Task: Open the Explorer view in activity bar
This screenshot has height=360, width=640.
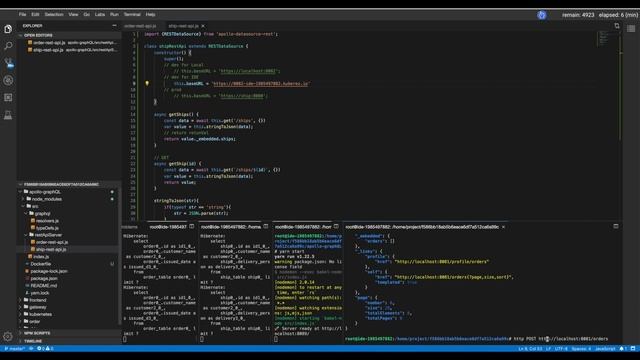Action: coord(8,29)
